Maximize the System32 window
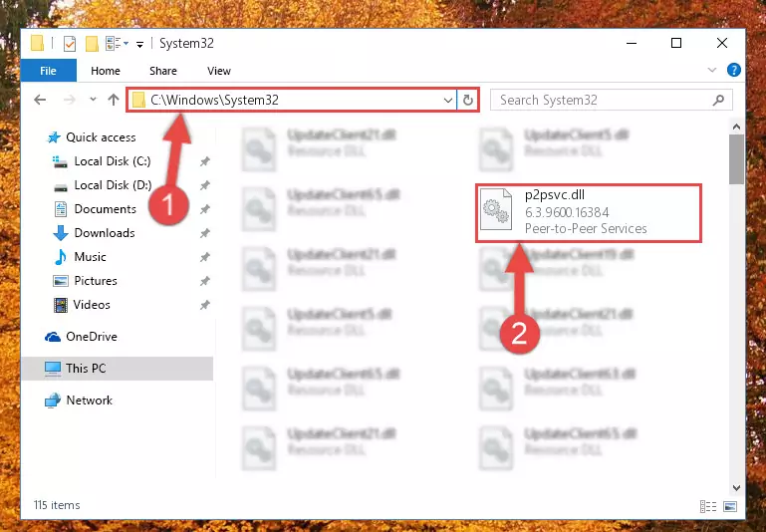 coord(676,44)
